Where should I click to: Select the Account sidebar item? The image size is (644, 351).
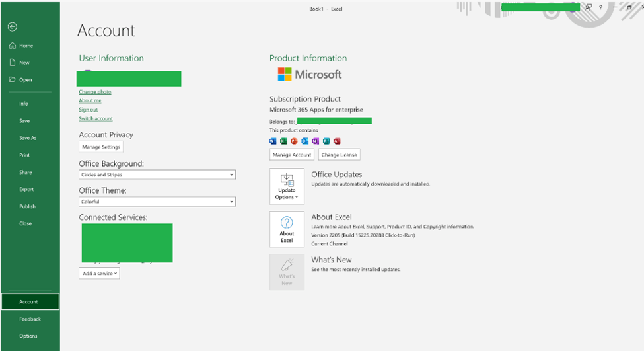click(30, 301)
